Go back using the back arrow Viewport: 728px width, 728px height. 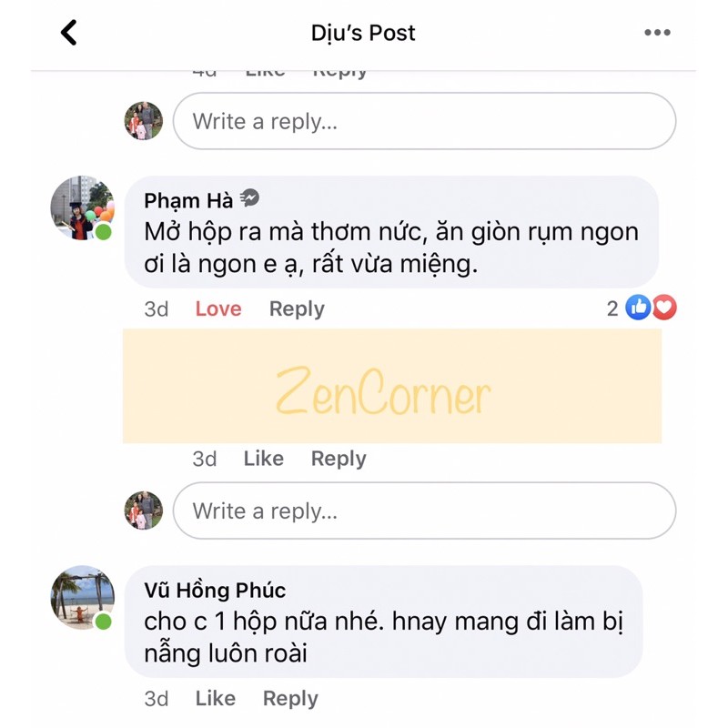click(x=69, y=33)
